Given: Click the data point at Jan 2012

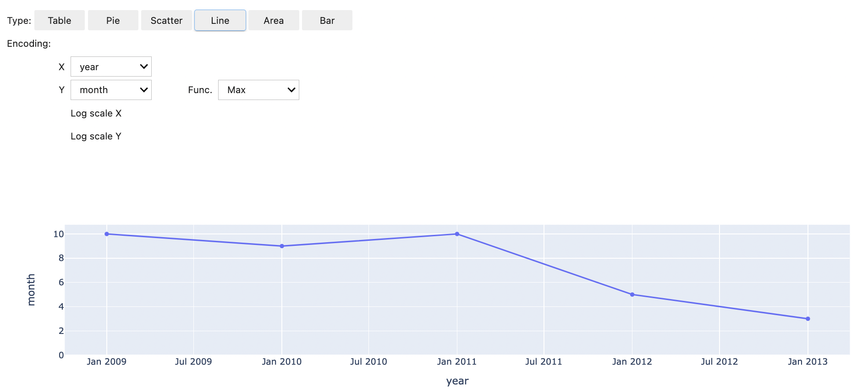Looking at the screenshot, I should (x=632, y=295).
